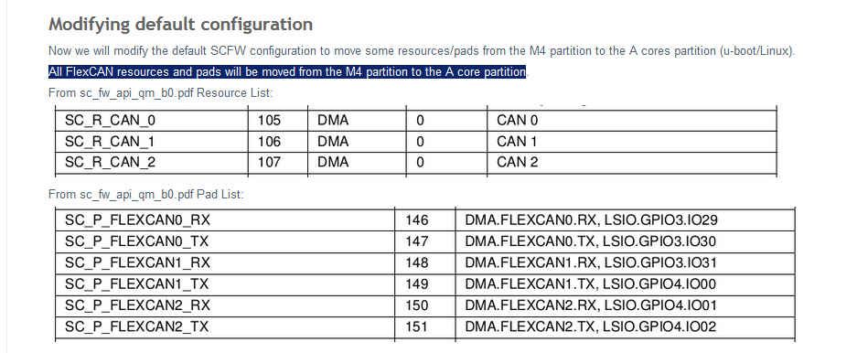Click the DMA.FLEXCAN1.TX, LSIO.GPIO4.IO00 cell
868x353 pixels.
(625, 284)
